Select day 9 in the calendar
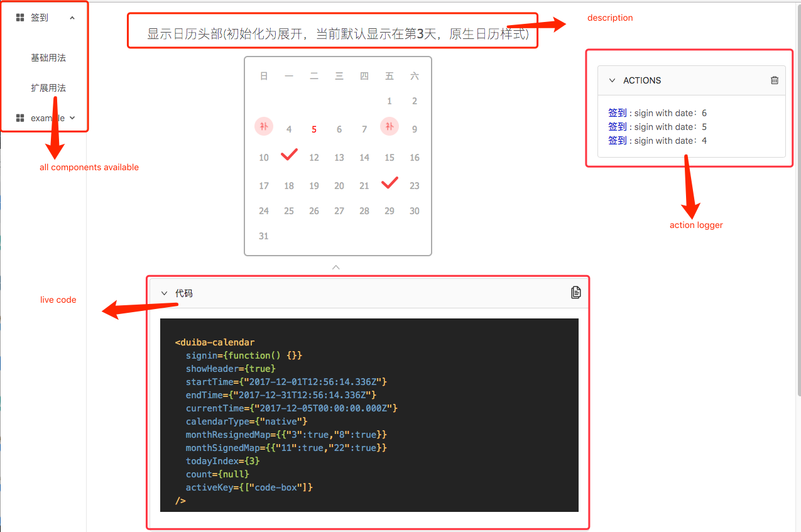Screen dimensions: 801x532 pos(415,129)
